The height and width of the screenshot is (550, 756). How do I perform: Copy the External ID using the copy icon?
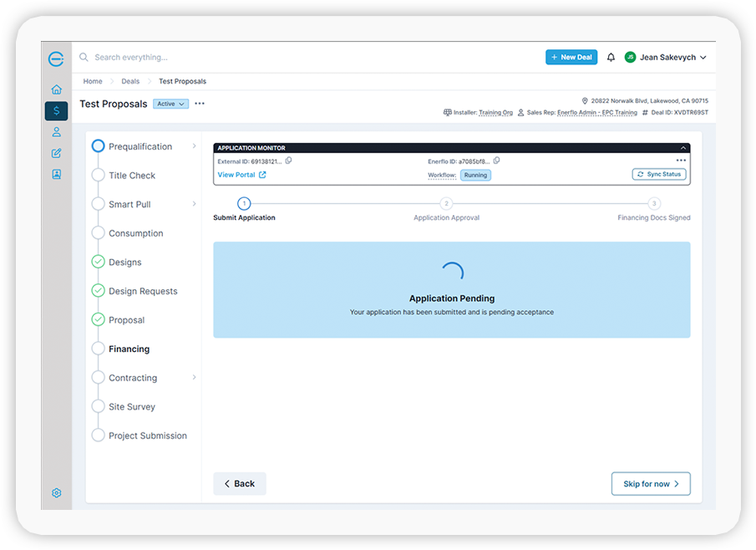pos(289,160)
